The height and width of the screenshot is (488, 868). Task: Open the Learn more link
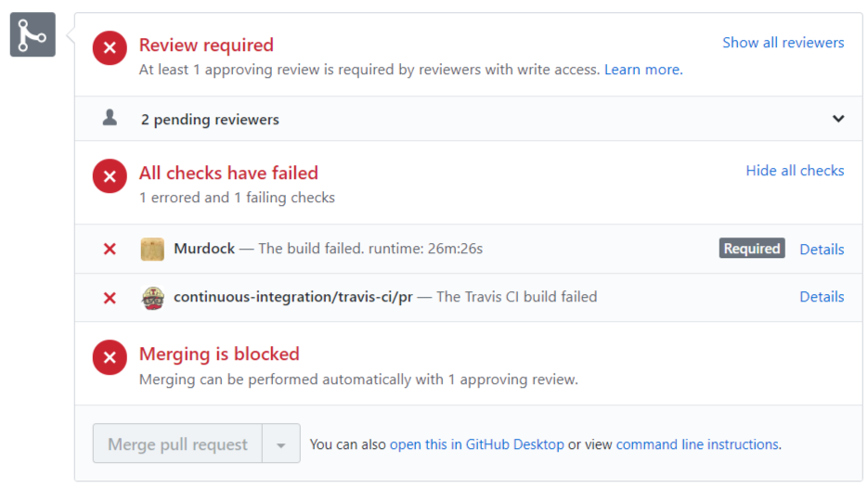[x=642, y=70]
